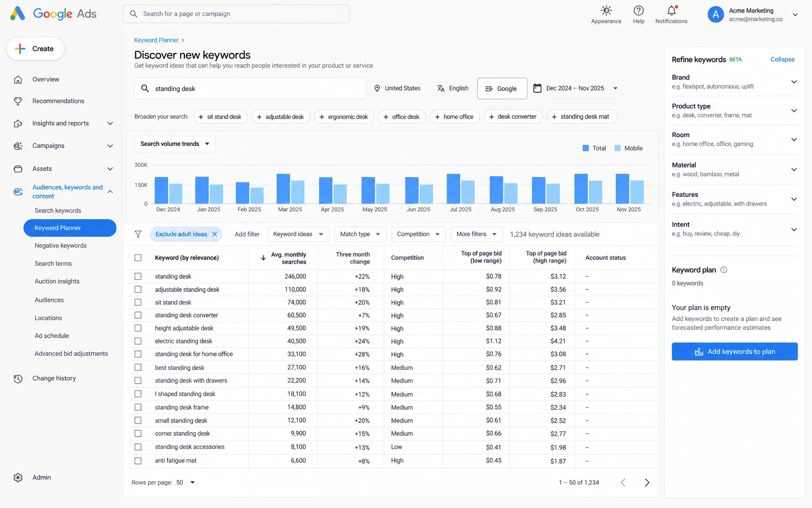Select the 'sit stand desk' row checkbox
This screenshot has width=812, height=508.
138,303
